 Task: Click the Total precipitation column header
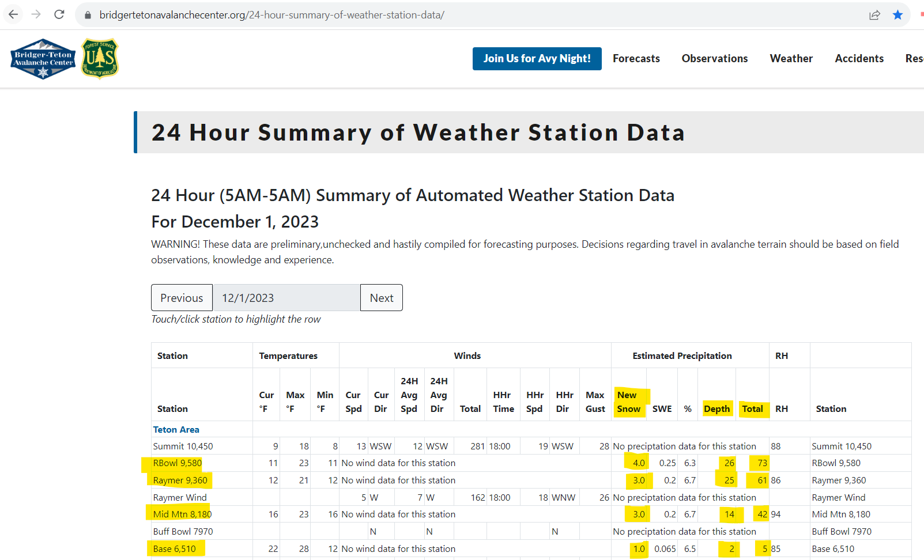pos(752,409)
